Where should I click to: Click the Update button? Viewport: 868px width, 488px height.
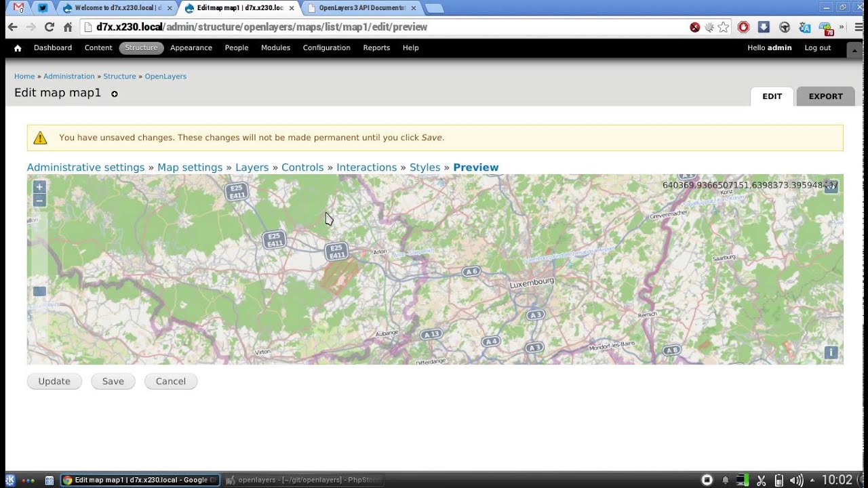click(x=54, y=382)
